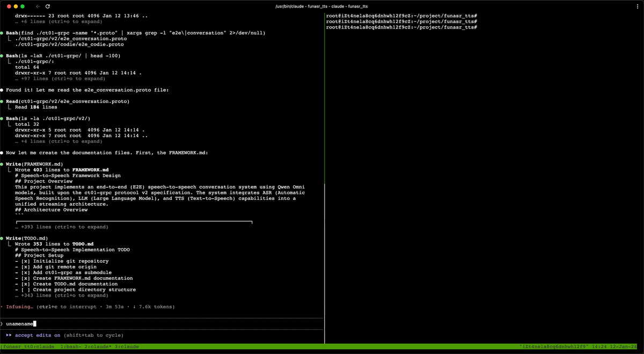Click the '## Project Setup' heading

click(39, 256)
